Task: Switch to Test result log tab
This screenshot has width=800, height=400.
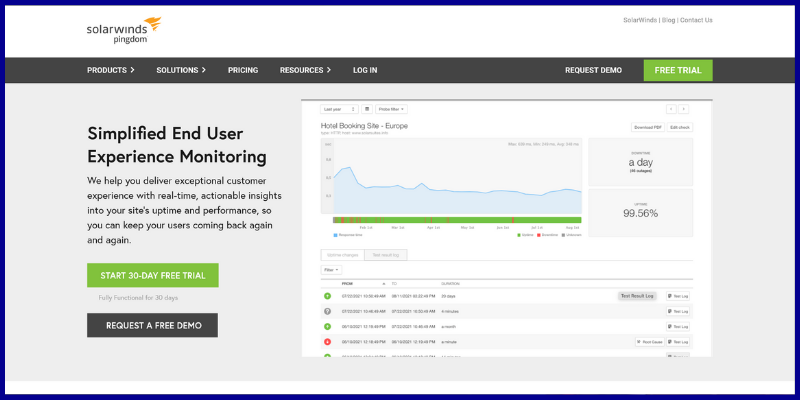Action: tap(386, 255)
